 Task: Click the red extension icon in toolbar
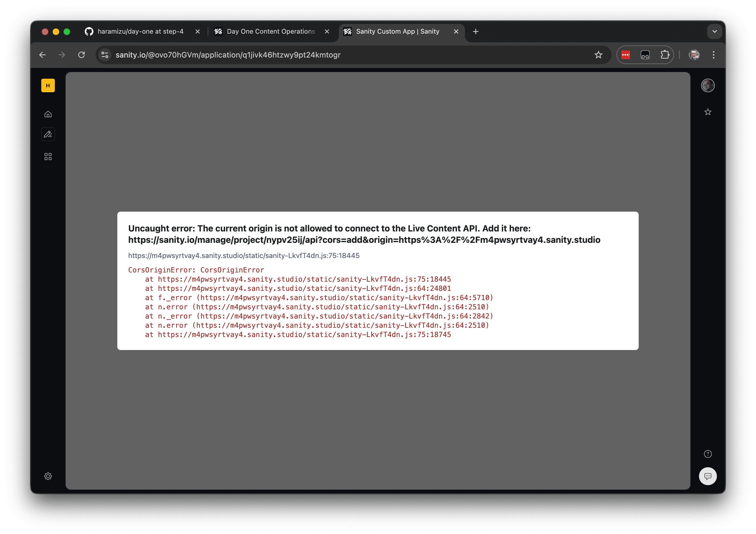(x=626, y=55)
